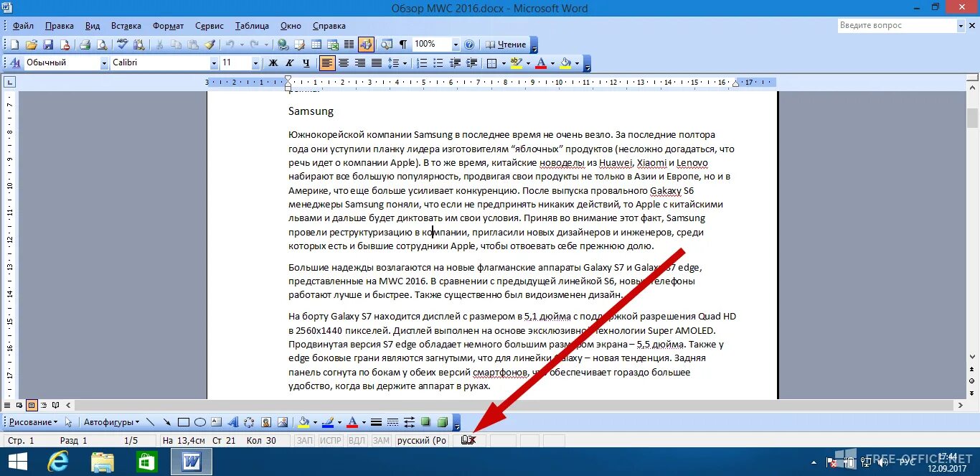The width and height of the screenshot is (980, 476).
Task: Print the document with the printer icon
Action: pos(85,45)
